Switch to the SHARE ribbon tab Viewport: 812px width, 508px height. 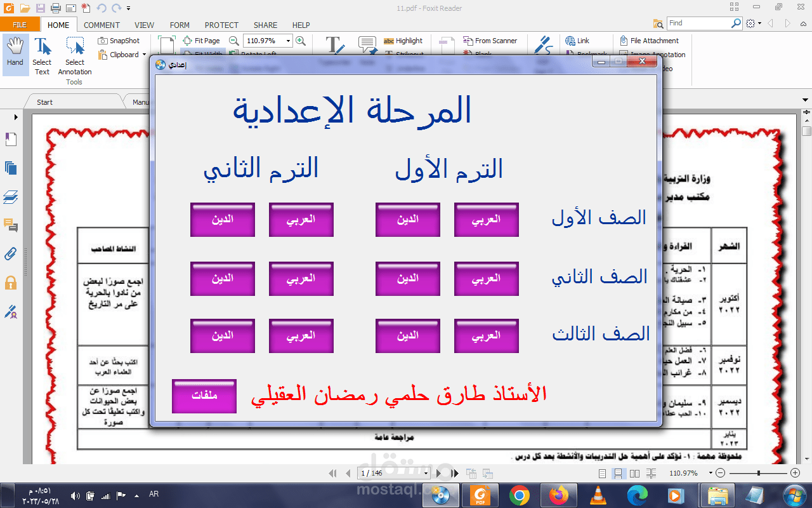click(265, 25)
